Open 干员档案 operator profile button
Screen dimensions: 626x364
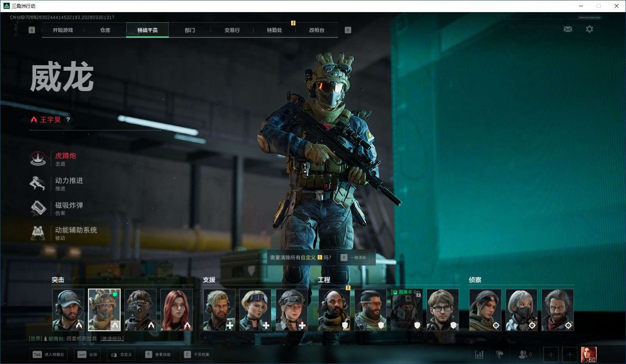[197, 355]
